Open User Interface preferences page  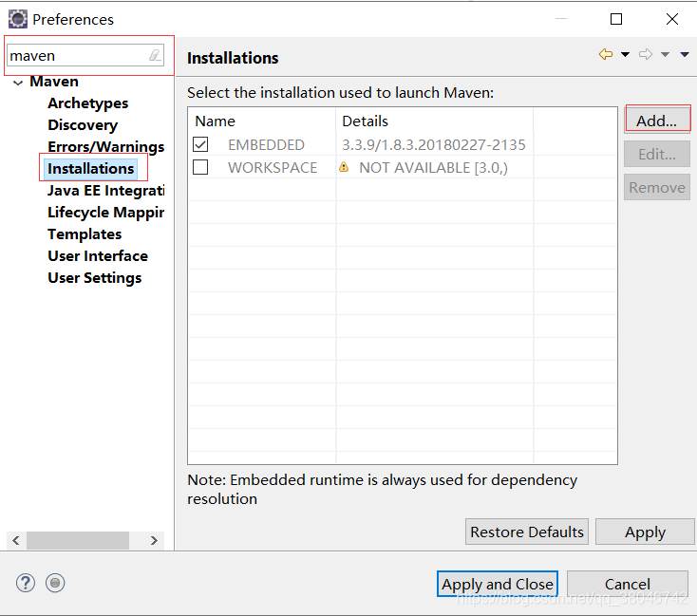click(98, 255)
